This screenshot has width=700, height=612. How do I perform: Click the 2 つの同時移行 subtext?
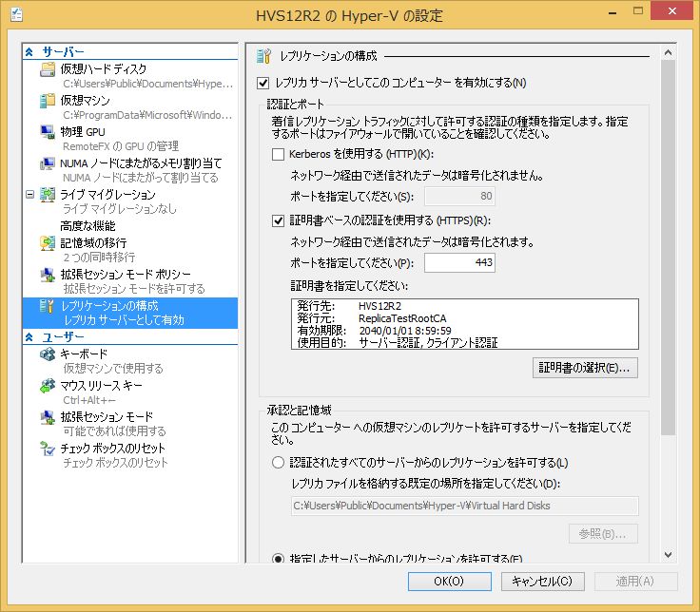99,258
